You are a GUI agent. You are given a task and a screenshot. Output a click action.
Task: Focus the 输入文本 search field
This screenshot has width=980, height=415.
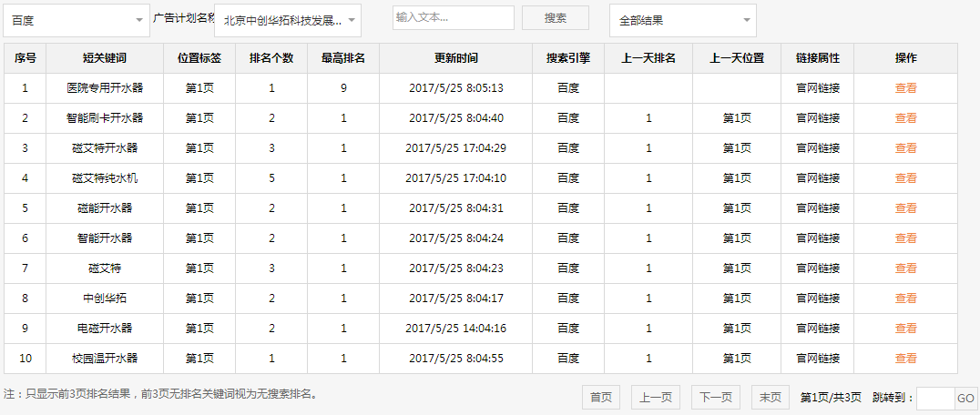[x=454, y=18]
